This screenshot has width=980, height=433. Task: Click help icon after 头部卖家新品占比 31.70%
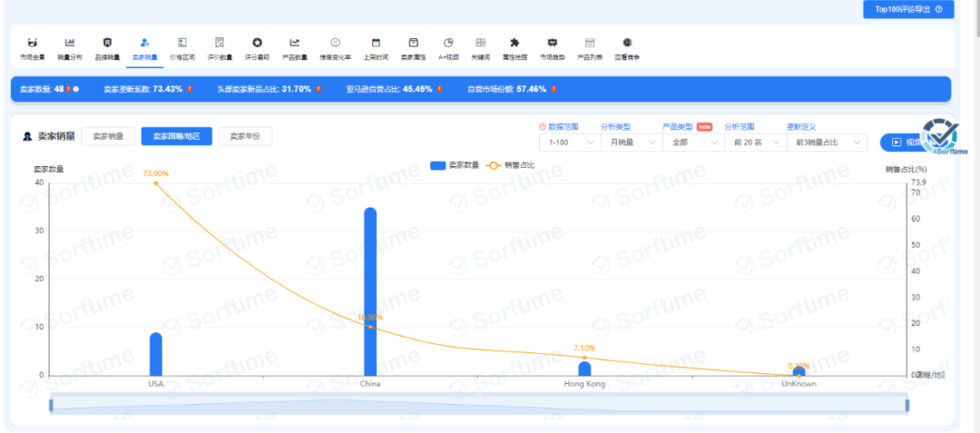(318, 89)
